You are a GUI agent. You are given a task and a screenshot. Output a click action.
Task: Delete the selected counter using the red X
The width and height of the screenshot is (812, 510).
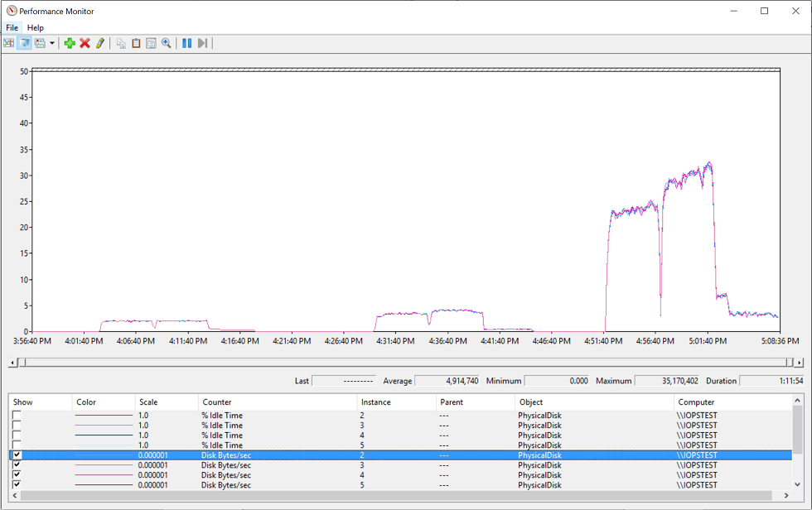coord(85,42)
